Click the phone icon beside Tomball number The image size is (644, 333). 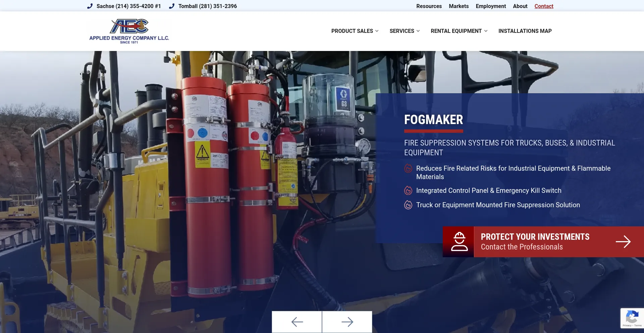coord(172,6)
